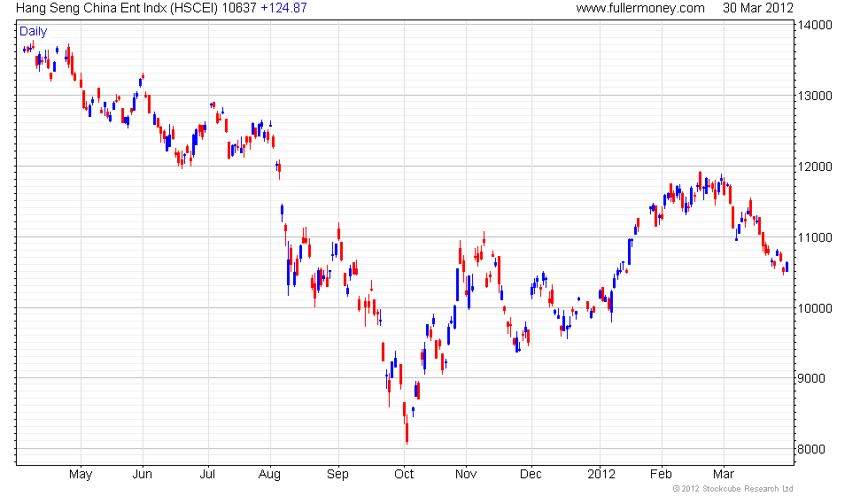Click the +124.87 change value
Screen dimensions: 868x496
[x=283, y=8]
